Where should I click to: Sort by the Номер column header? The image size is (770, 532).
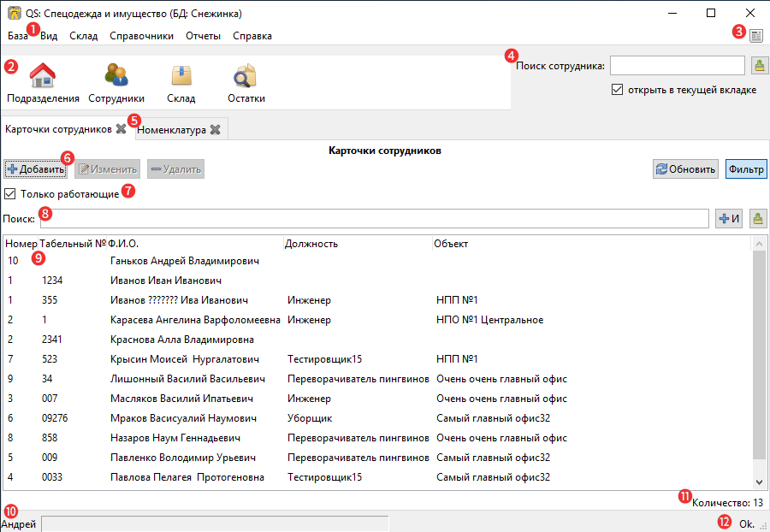click(x=21, y=244)
